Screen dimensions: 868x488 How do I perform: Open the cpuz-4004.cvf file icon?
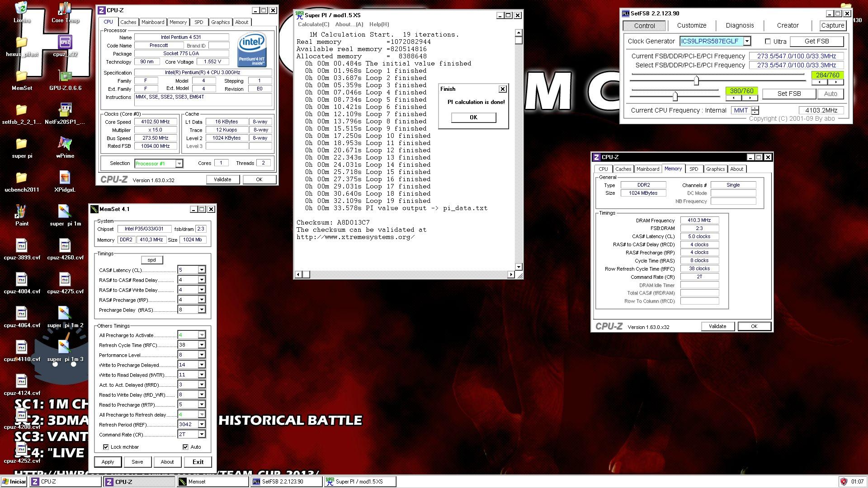pyautogui.click(x=22, y=283)
